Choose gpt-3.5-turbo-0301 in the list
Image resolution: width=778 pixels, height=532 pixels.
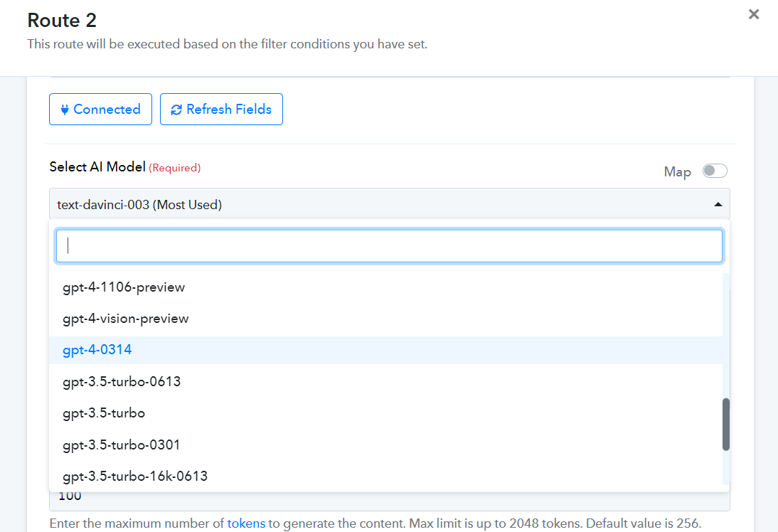point(385,445)
